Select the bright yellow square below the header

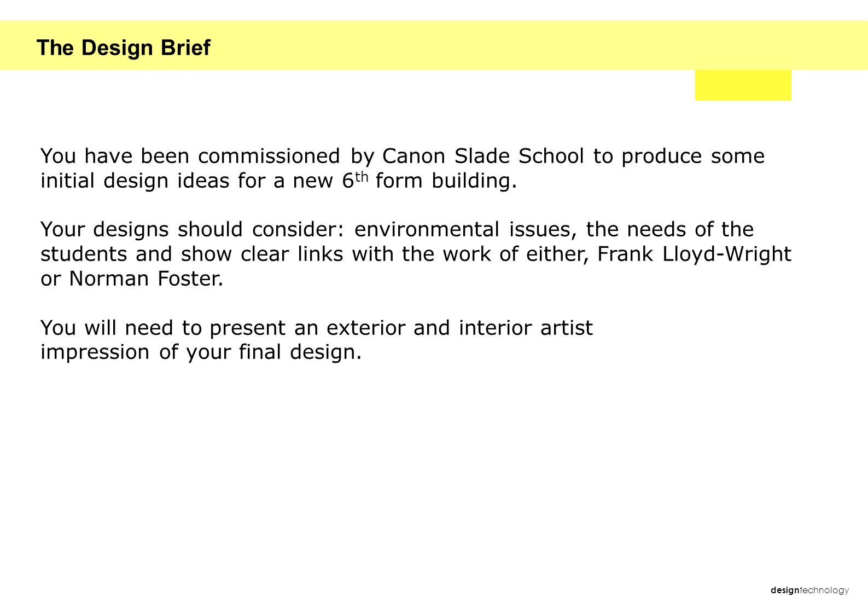point(743,85)
